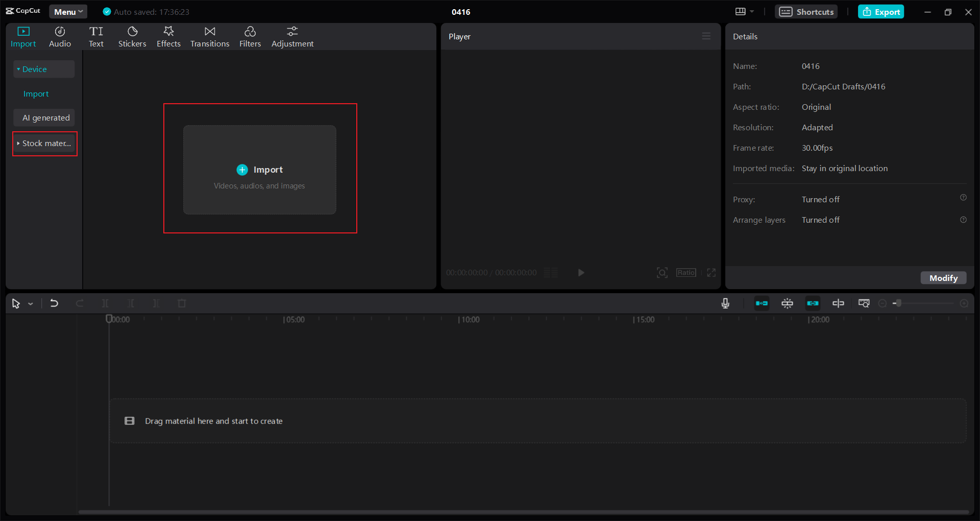Expand the Stock materials section
The image size is (980, 521).
click(44, 144)
